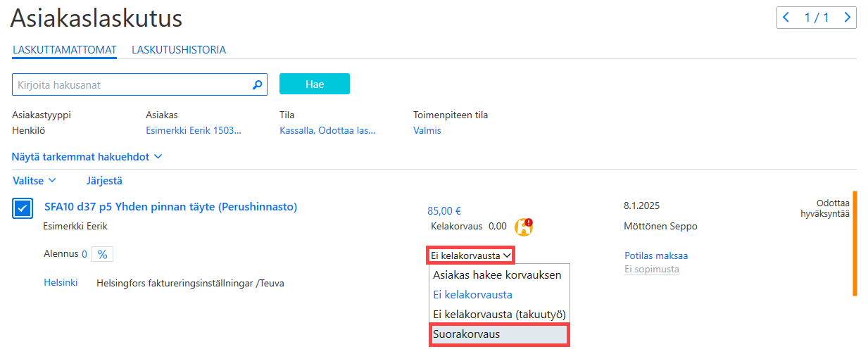868x354 pixels.
Task: Expand Näytä tarkemmat hakuehdot
Action: [87, 156]
